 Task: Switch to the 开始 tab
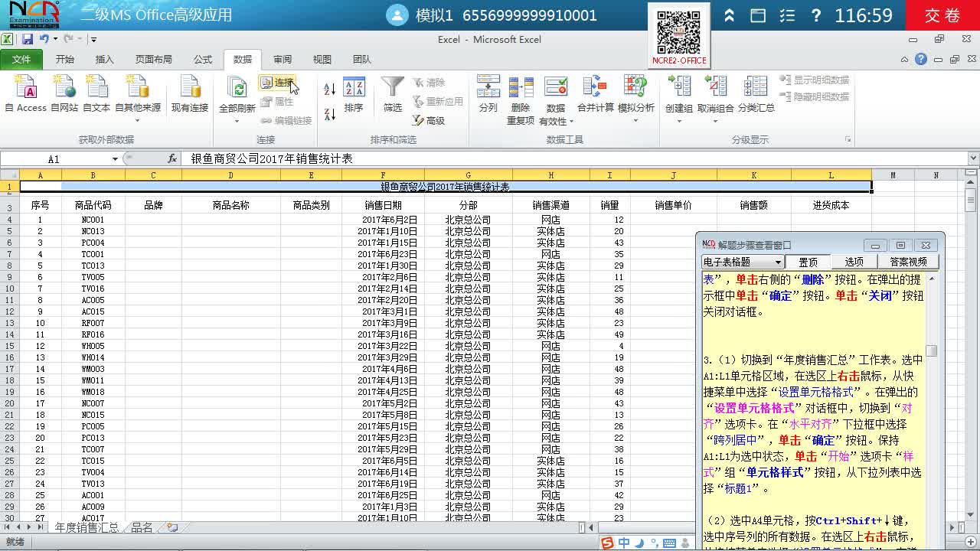pyautogui.click(x=65, y=59)
